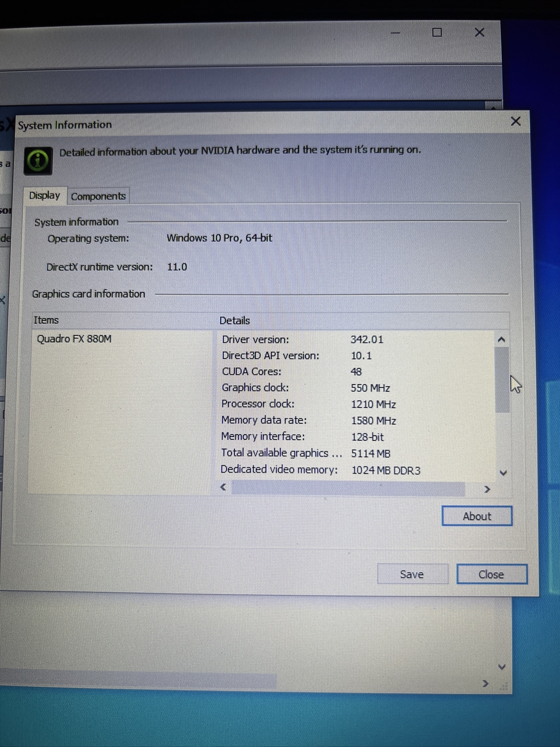
Task: Close the System Information dialog with the Close button
Action: click(492, 574)
